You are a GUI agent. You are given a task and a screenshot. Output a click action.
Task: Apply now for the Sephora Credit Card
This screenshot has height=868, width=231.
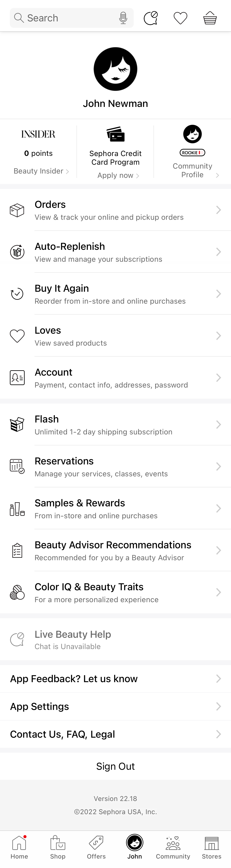tap(115, 175)
